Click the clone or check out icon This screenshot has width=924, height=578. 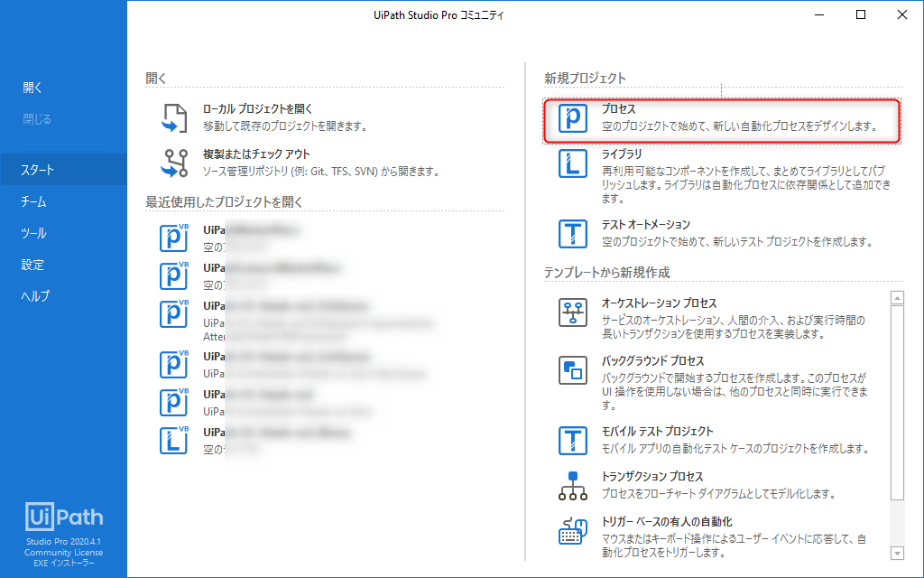pyautogui.click(x=174, y=163)
